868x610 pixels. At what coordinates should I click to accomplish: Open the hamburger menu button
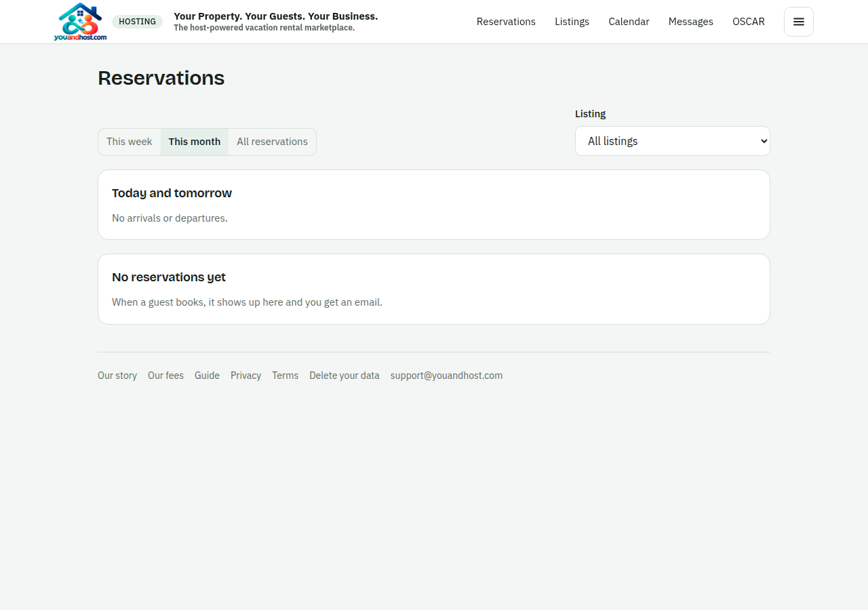[x=799, y=22]
